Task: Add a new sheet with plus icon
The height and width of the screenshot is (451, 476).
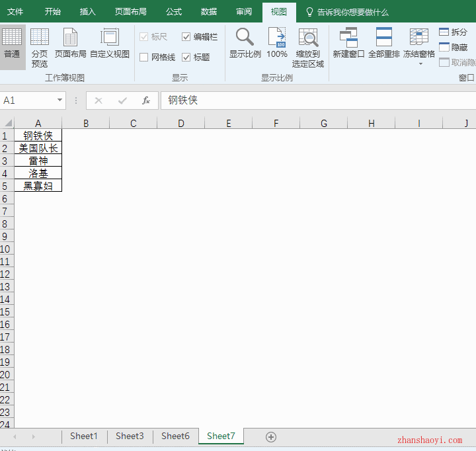Action: click(x=271, y=437)
